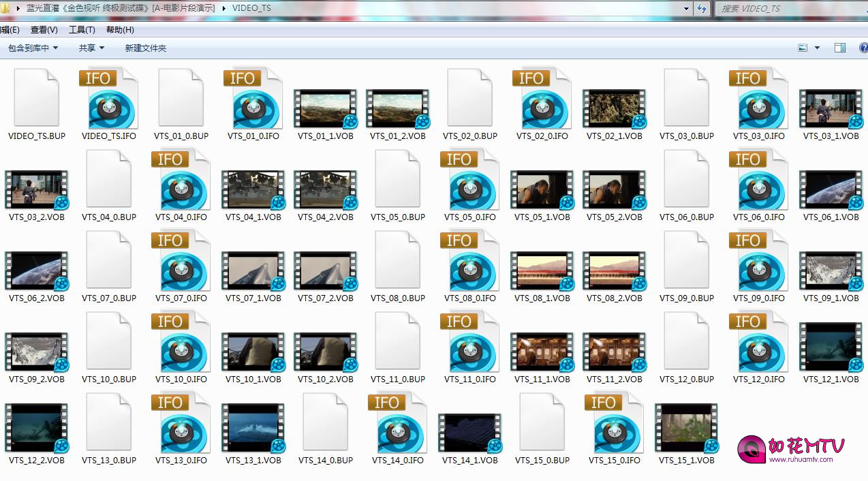Viewport: 868px width, 481px height.
Task: Select the VIDEO_TS.BUP file icon
Action: coord(37,98)
